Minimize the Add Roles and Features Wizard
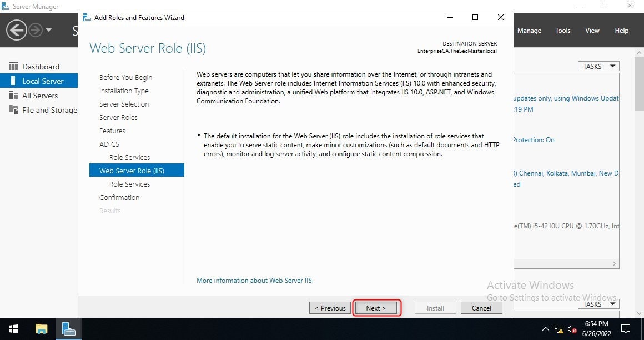 click(451, 17)
